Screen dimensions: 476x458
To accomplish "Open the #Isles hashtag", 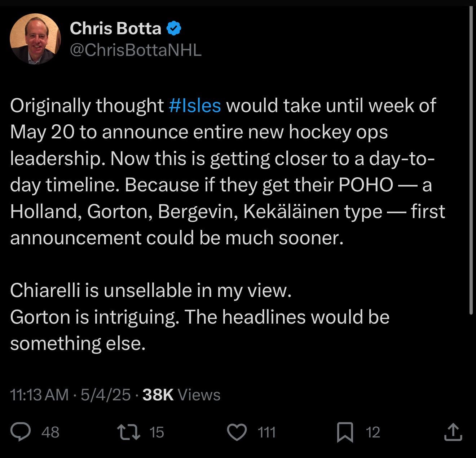I will [x=195, y=106].
